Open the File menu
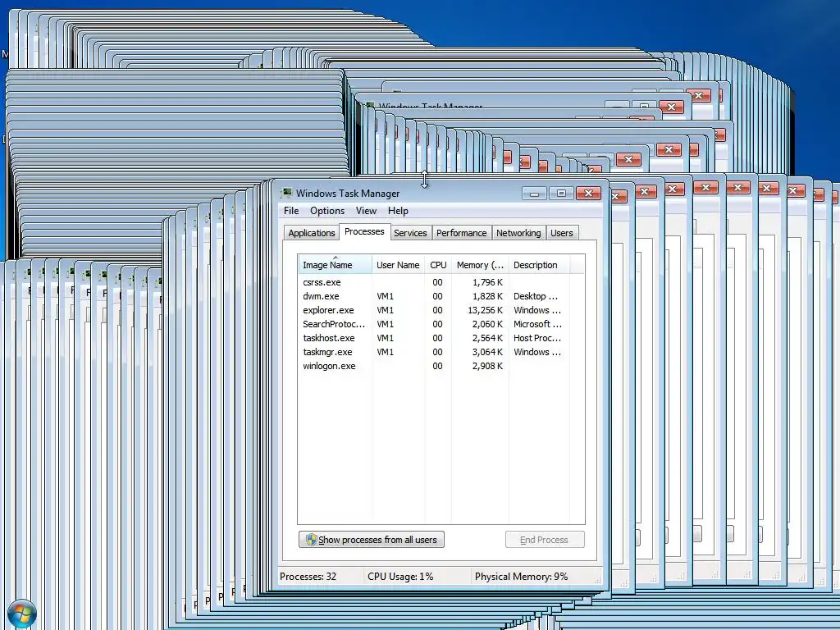The height and width of the screenshot is (630, 840). [x=291, y=211]
